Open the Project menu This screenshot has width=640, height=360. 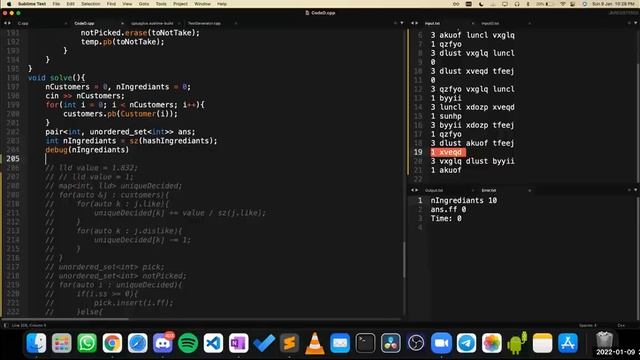point(180,4)
